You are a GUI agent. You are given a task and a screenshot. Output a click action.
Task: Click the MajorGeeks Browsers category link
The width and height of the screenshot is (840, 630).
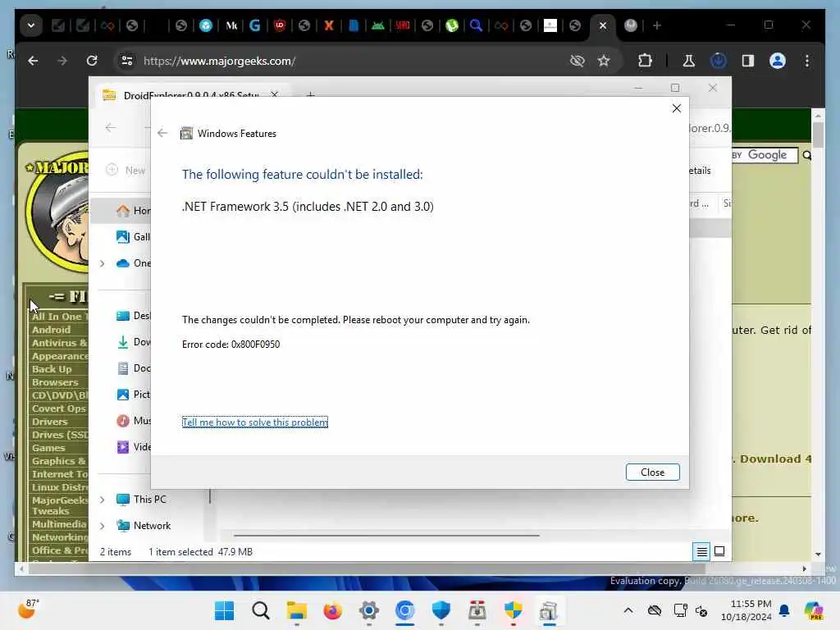(55, 382)
